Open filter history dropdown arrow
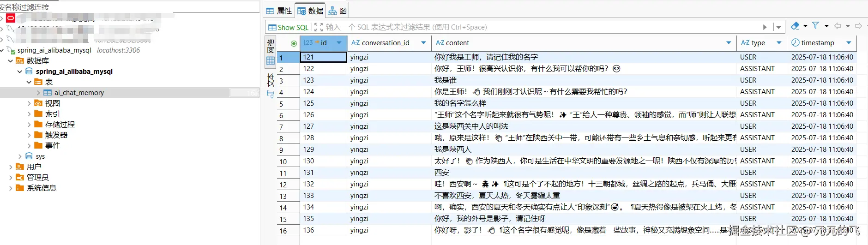The height and width of the screenshot is (245, 868). click(778, 27)
